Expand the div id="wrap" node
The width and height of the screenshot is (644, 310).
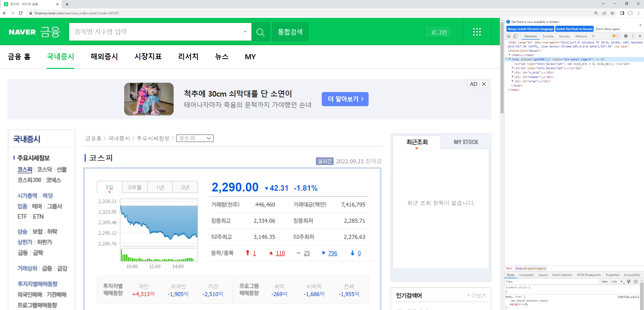coord(512,81)
